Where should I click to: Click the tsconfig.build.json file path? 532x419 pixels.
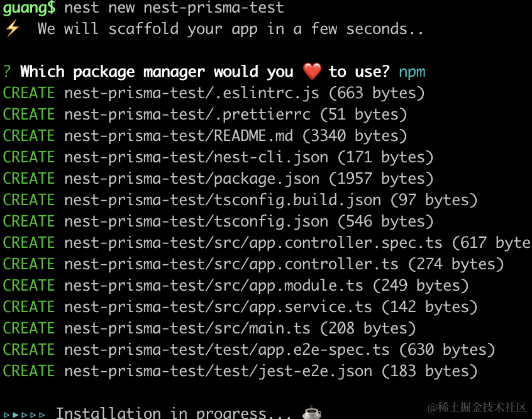tap(223, 200)
